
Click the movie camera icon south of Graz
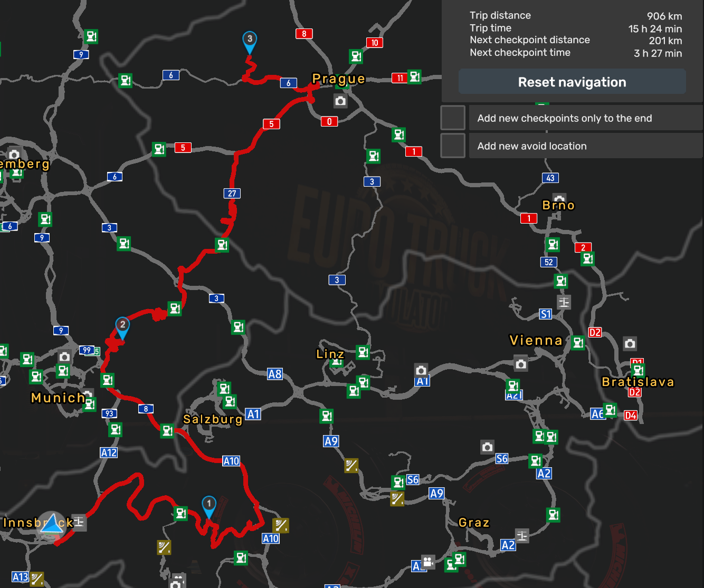(x=428, y=562)
